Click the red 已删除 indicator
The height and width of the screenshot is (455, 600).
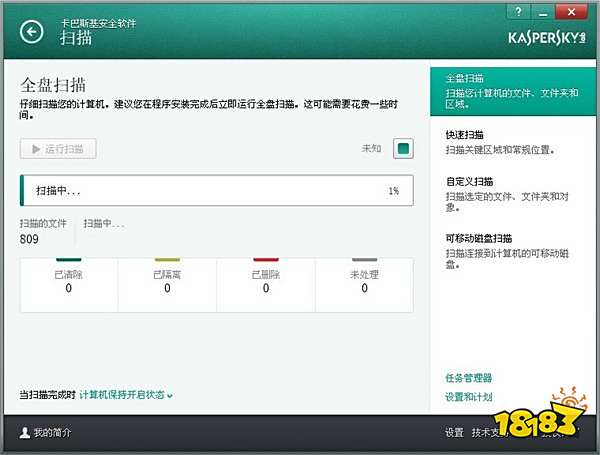tap(265, 258)
